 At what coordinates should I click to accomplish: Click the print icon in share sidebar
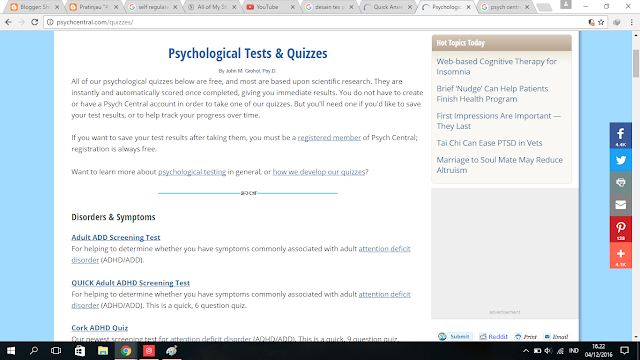point(620,182)
